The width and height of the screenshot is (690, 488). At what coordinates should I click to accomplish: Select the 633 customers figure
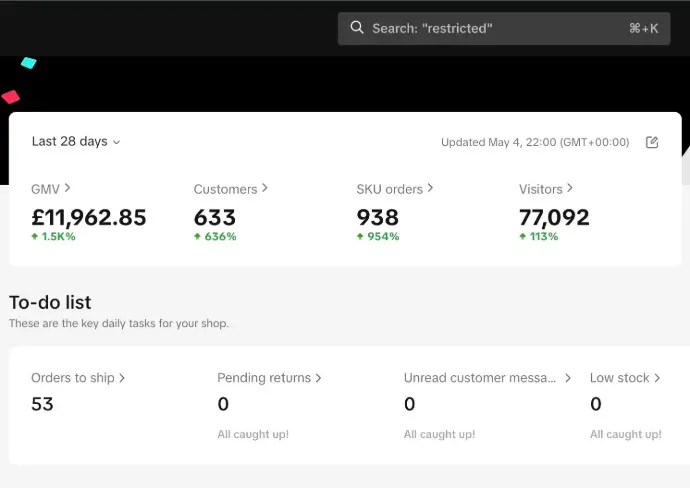tap(215, 217)
